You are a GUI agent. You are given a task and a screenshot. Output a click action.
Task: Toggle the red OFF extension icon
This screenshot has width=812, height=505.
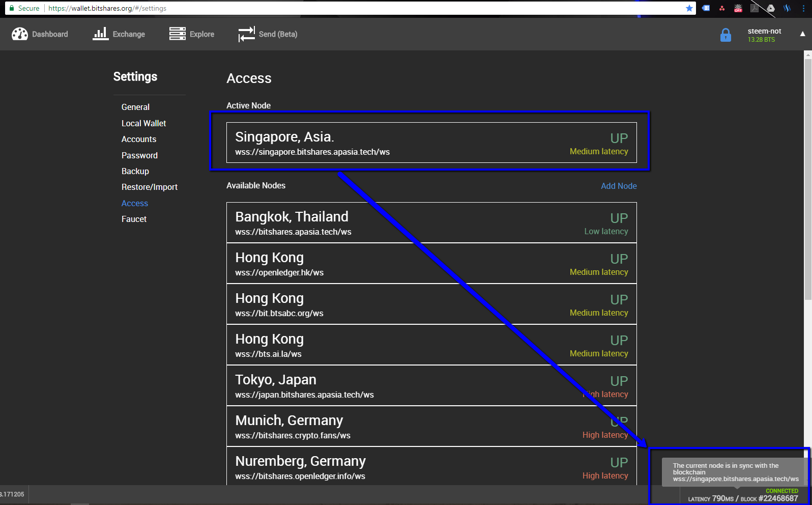pos(738,8)
